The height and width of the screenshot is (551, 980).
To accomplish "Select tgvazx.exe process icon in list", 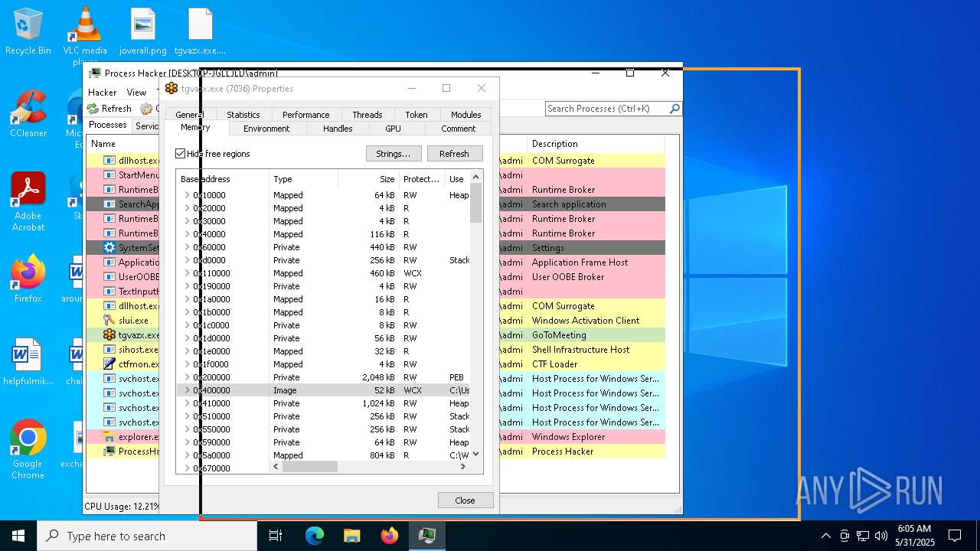I will 109,335.
